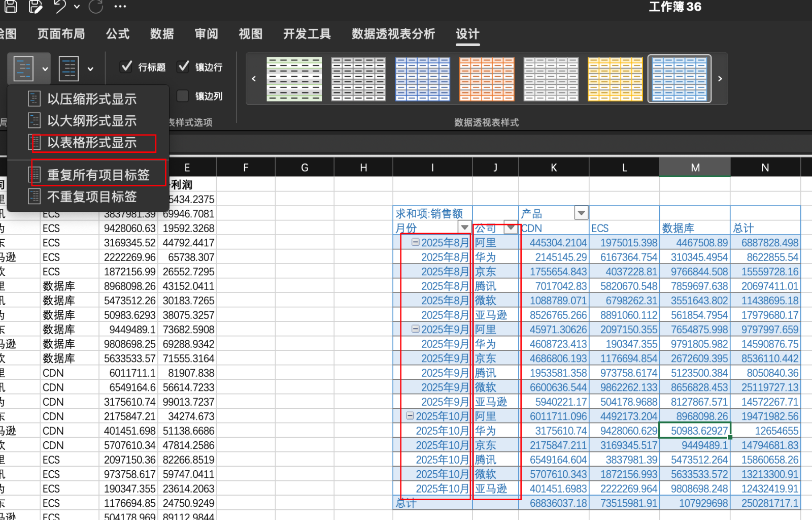
Task: Select column header H
Action: (x=363, y=168)
